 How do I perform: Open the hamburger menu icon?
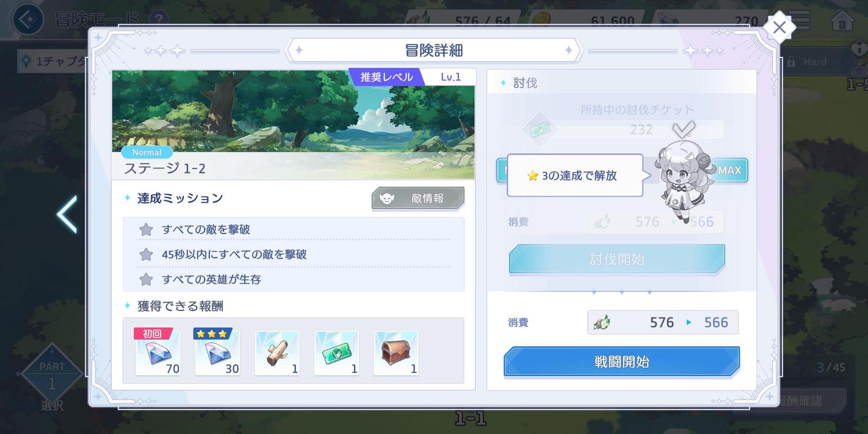pos(801,20)
